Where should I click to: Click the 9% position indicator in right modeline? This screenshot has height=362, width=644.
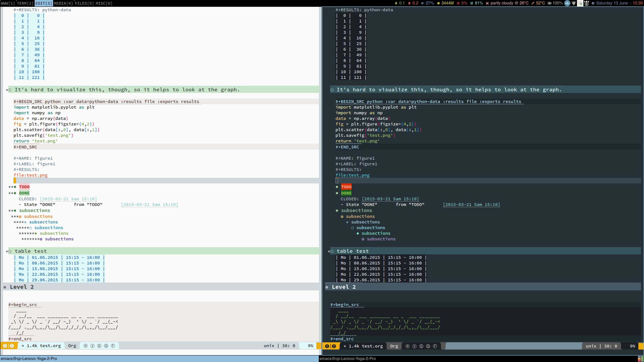pyautogui.click(x=633, y=346)
